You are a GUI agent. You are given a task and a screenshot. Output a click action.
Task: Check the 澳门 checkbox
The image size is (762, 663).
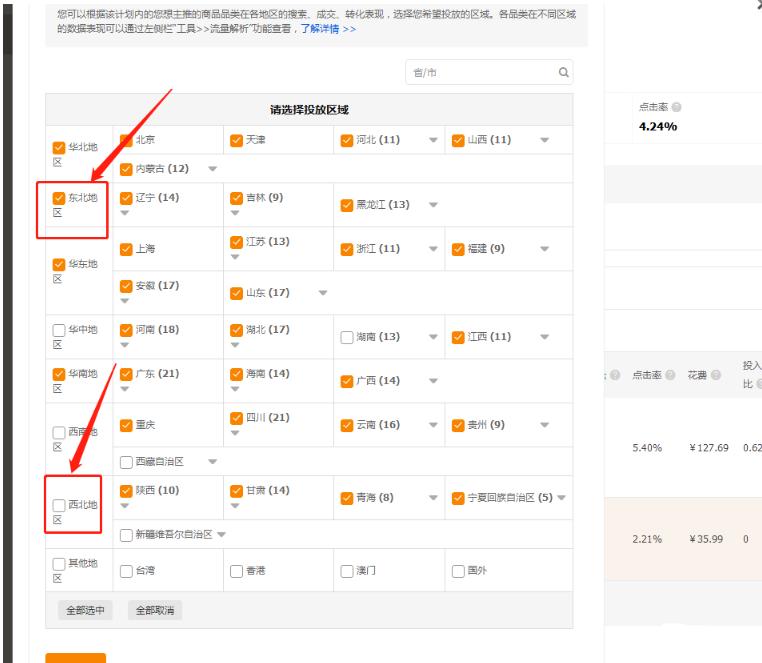click(346, 571)
